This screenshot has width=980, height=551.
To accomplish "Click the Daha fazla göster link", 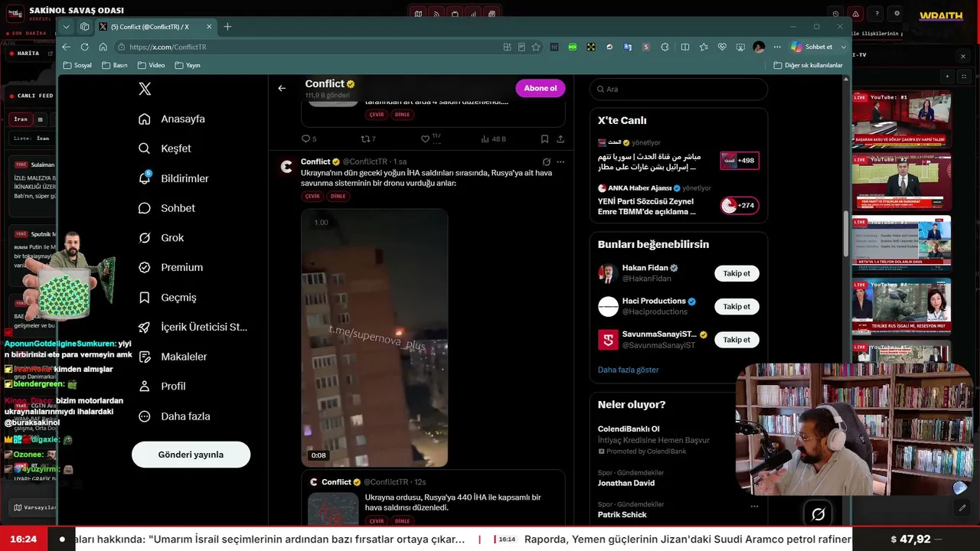I will click(x=628, y=370).
